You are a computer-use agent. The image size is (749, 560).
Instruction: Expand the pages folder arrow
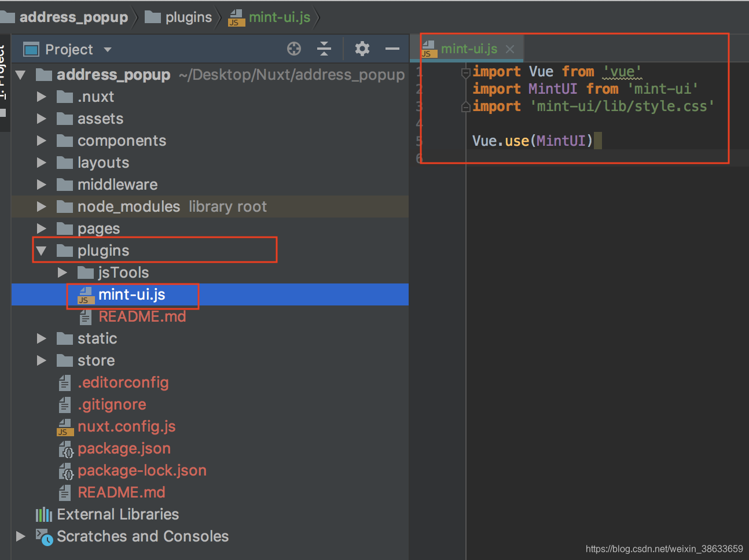[42, 229]
